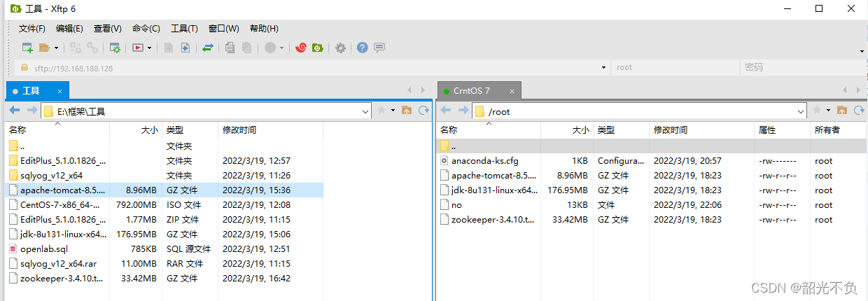Expand the Open session folder dropdown arrow
This screenshot has width=868, height=301.
point(56,48)
